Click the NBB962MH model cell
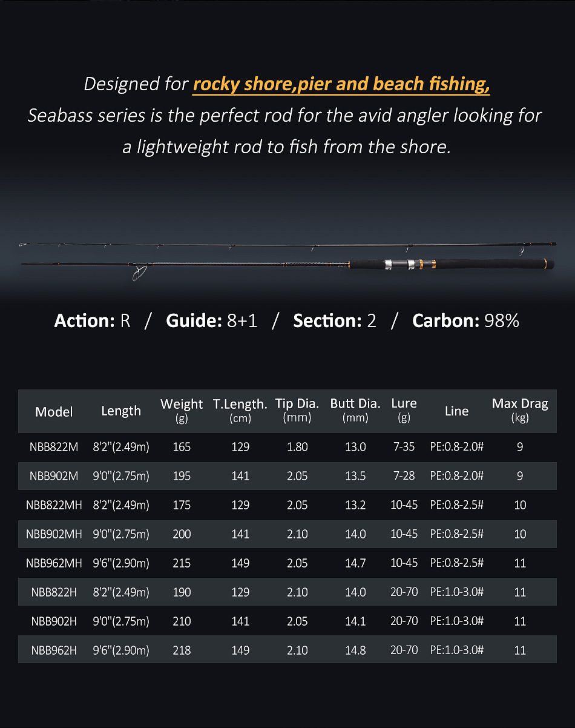The image size is (575, 728). 54,563
